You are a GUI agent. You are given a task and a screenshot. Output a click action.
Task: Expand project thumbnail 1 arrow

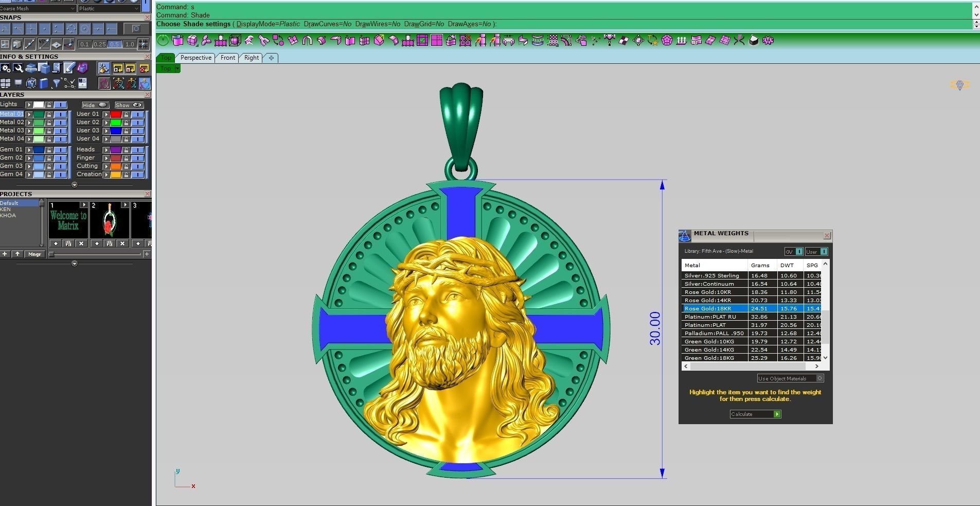click(84, 205)
